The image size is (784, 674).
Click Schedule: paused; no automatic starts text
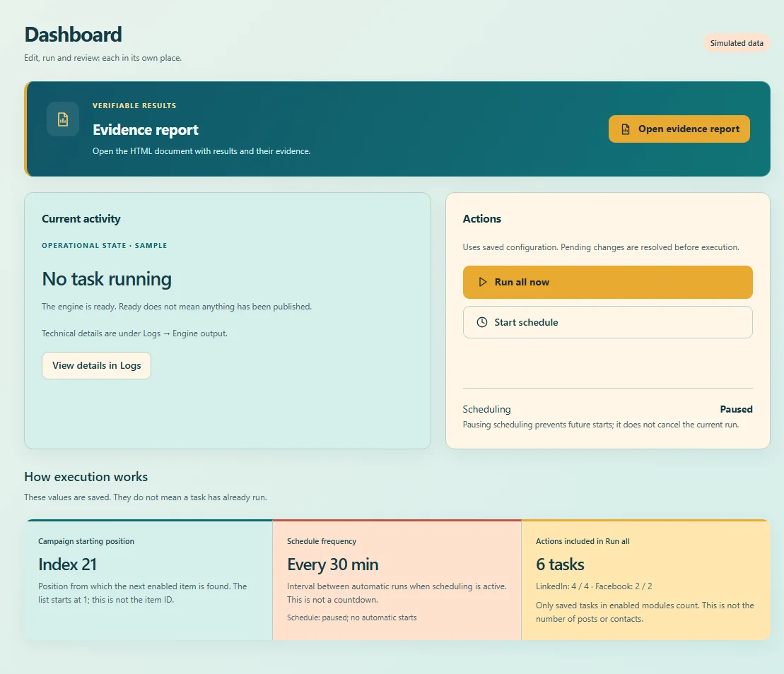point(351,617)
